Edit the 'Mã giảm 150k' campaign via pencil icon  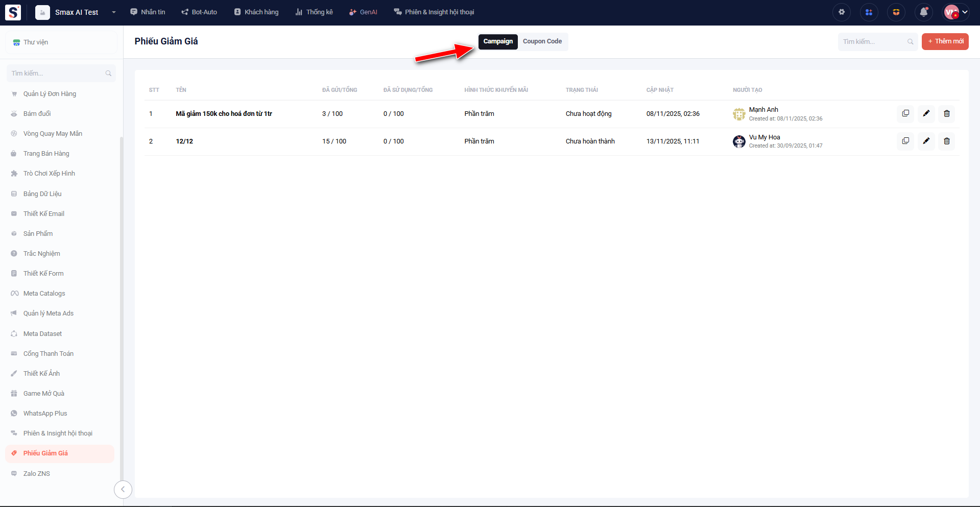pos(926,113)
